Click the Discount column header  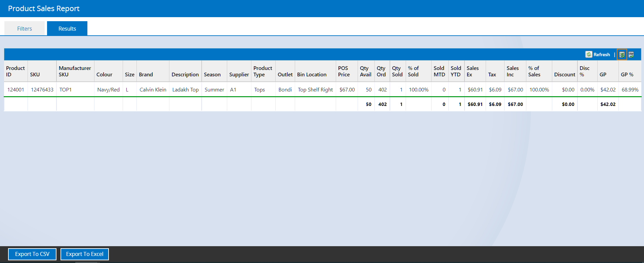(565, 71)
